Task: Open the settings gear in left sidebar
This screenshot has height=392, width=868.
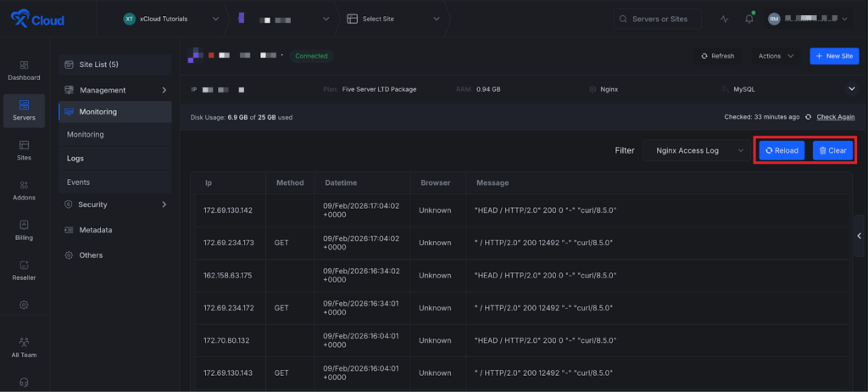Action: click(x=24, y=305)
